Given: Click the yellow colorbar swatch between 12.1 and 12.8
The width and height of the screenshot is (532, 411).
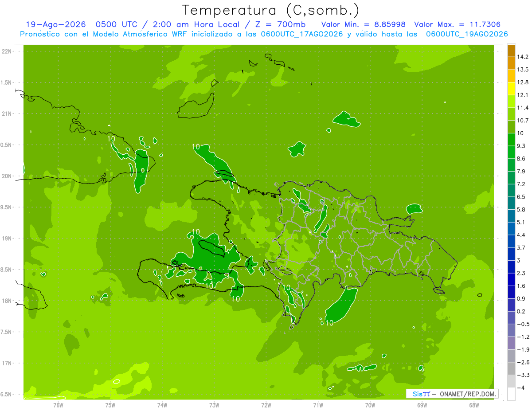Looking at the screenshot, I should coord(511,89).
